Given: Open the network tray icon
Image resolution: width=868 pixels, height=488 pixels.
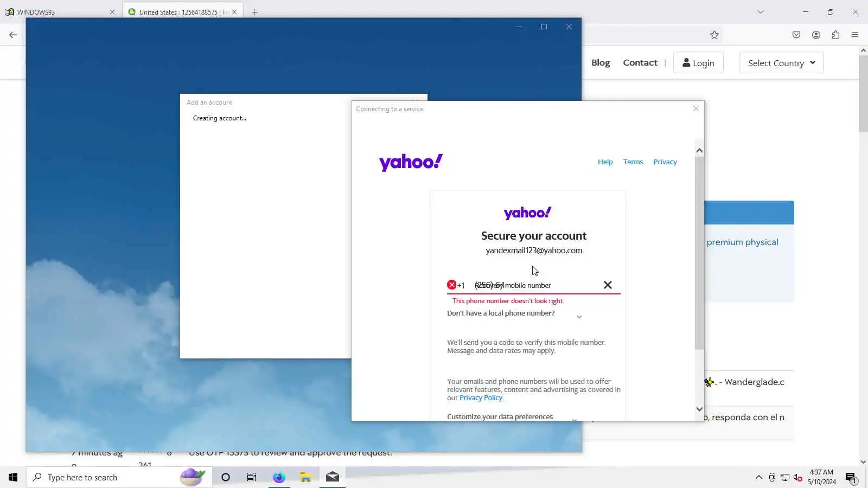Looking at the screenshot, I should pos(785,477).
